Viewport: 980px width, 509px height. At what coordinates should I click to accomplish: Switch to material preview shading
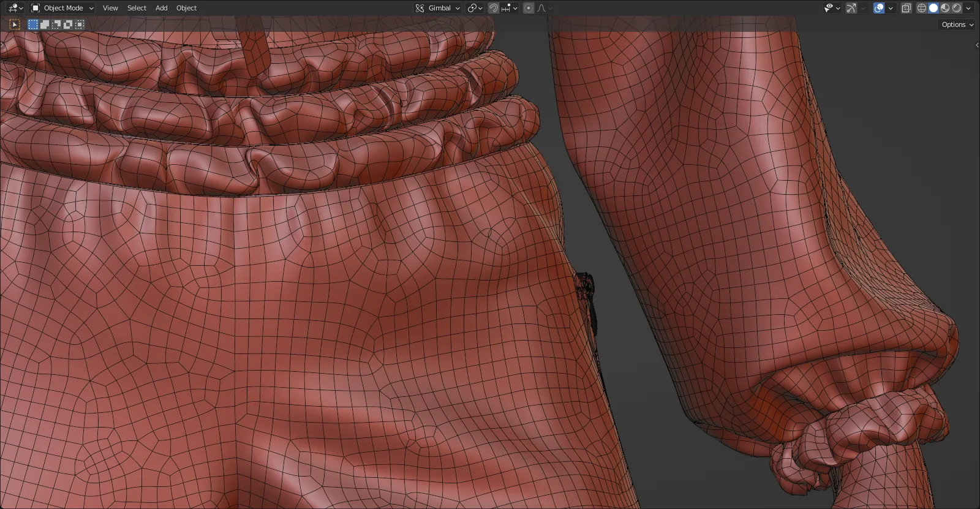[x=945, y=8]
